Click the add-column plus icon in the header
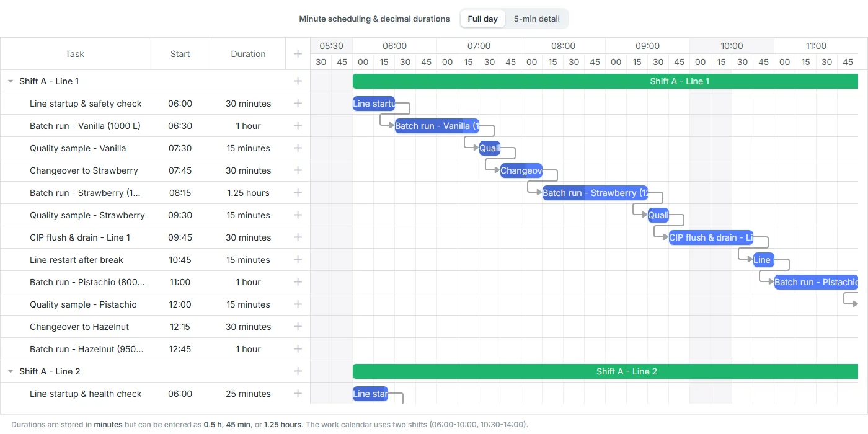 [298, 54]
